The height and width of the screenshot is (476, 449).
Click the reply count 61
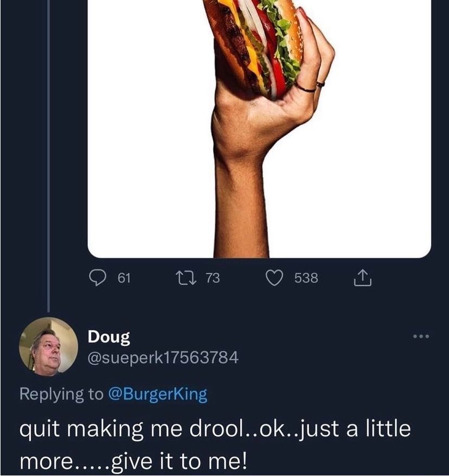124,278
